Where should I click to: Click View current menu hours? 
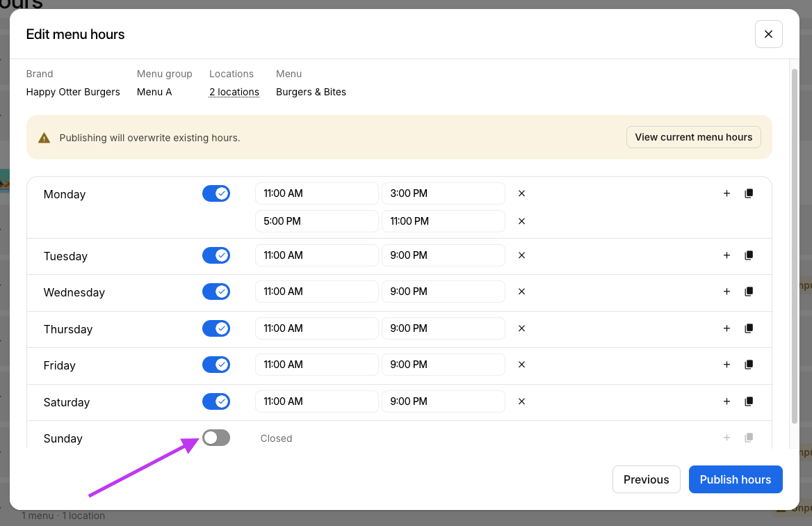[x=693, y=137]
